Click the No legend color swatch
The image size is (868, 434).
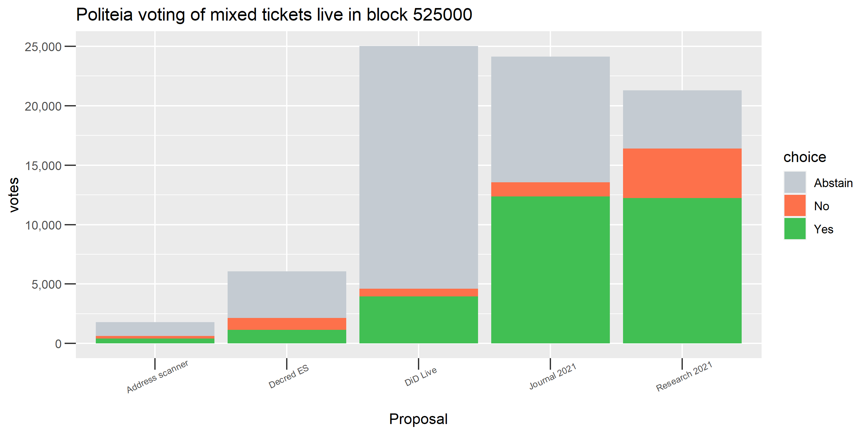pyautogui.click(x=795, y=205)
